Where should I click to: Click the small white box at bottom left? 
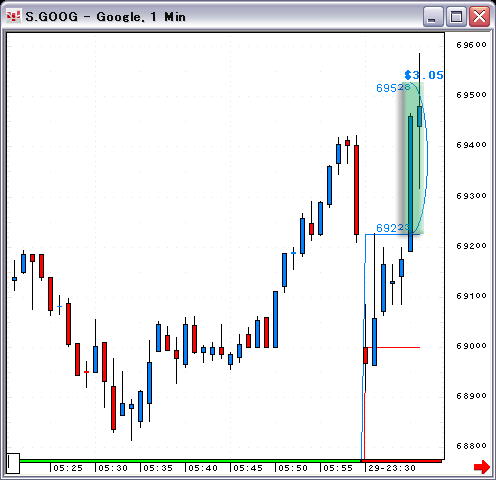click(x=13, y=463)
